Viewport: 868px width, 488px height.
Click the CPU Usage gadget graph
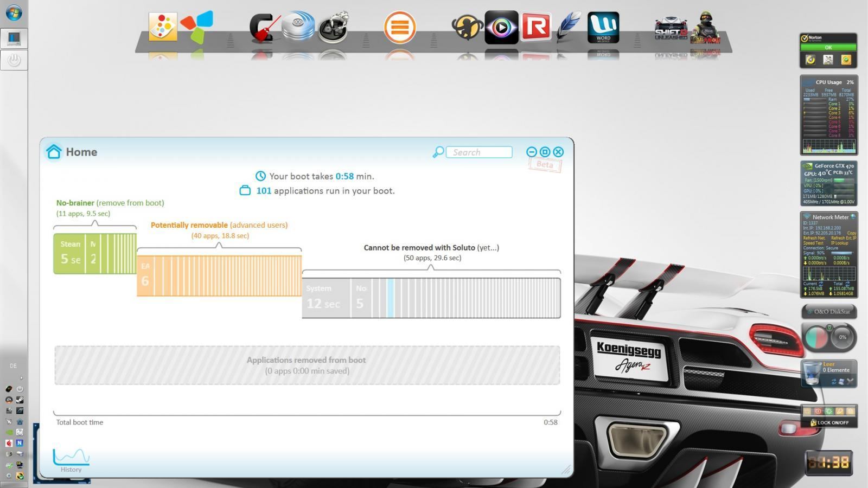click(829, 145)
